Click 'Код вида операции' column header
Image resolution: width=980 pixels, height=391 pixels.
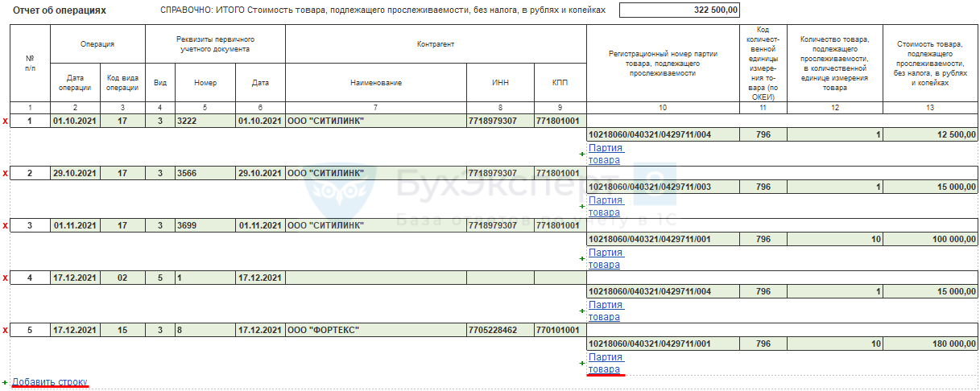point(122,82)
